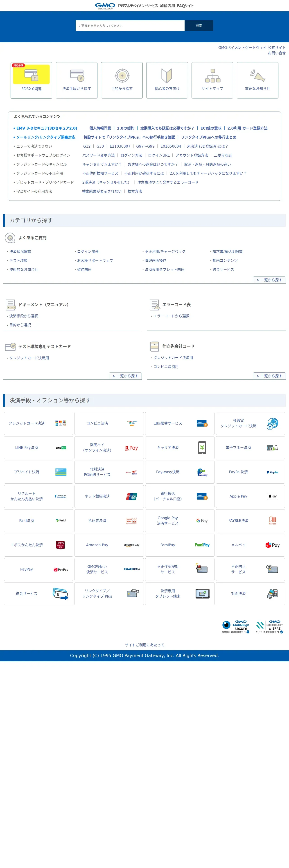Open the 3DS2.0関連 card icon

[x=31, y=74]
